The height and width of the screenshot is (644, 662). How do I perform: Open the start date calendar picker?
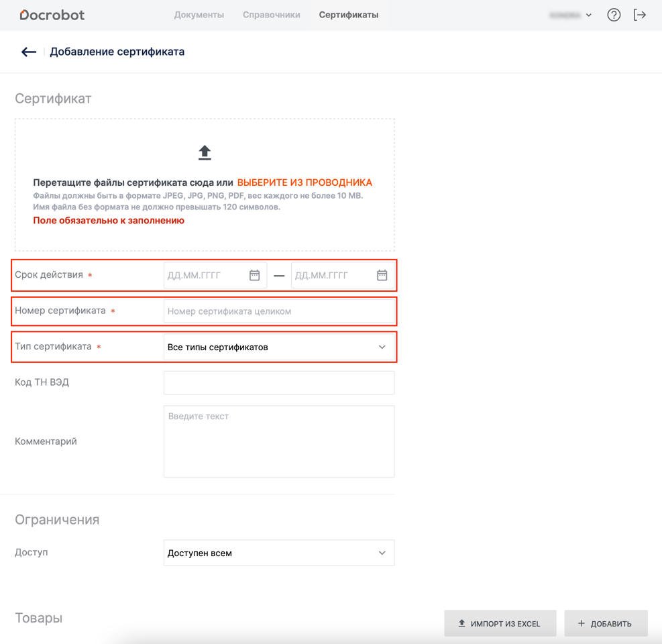tap(255, 275)
